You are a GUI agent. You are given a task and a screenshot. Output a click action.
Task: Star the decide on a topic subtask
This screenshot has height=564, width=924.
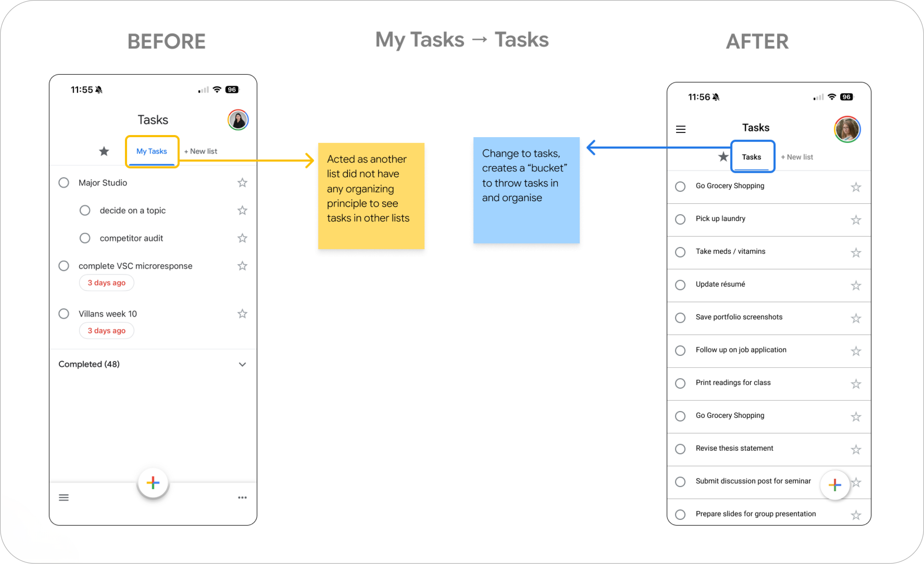coord(242,210)
